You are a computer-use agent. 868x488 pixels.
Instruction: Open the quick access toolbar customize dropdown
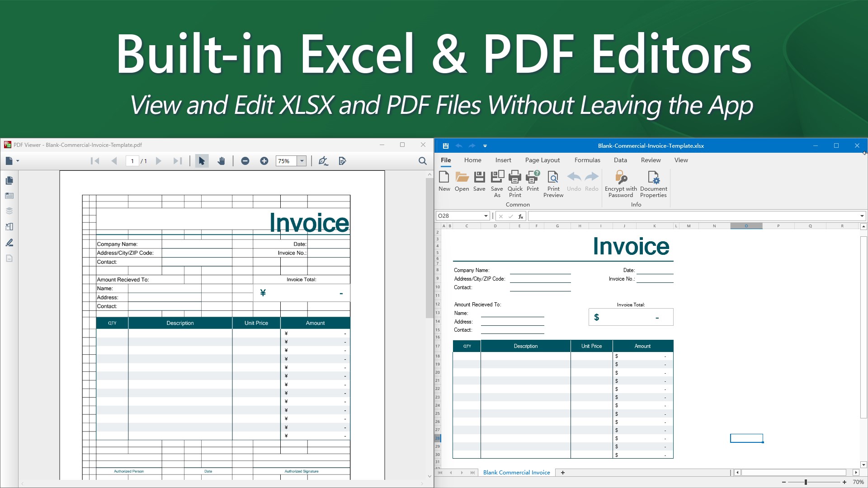[x=485, y=146]
